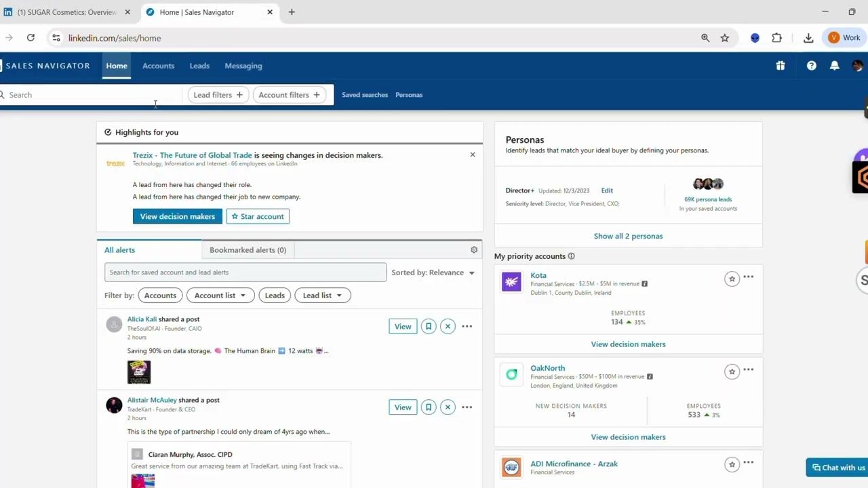
Task: View decision makers for OakNorth
Action: pos(628,437)
